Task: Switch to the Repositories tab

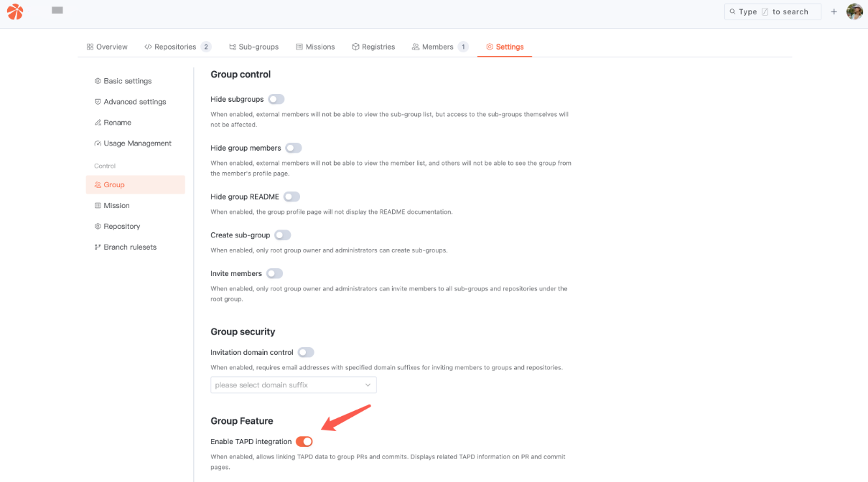Action: click(x=175, y=47)
